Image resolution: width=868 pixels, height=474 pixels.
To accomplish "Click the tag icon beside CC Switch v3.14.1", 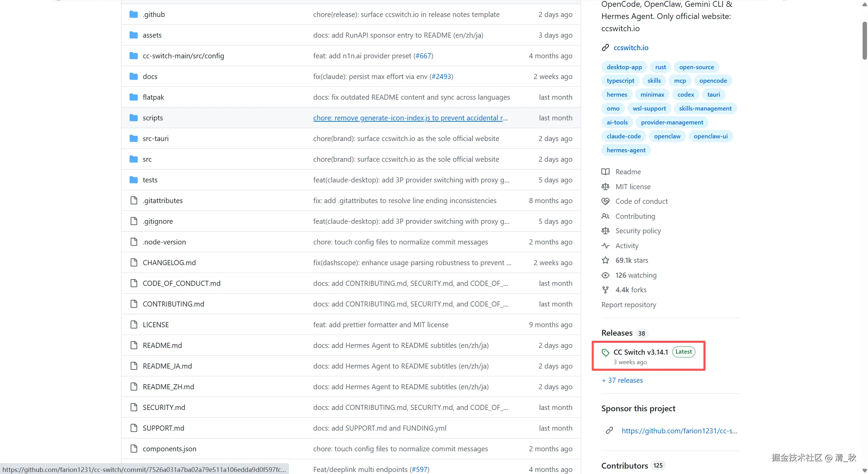I will tap(605, 352).
